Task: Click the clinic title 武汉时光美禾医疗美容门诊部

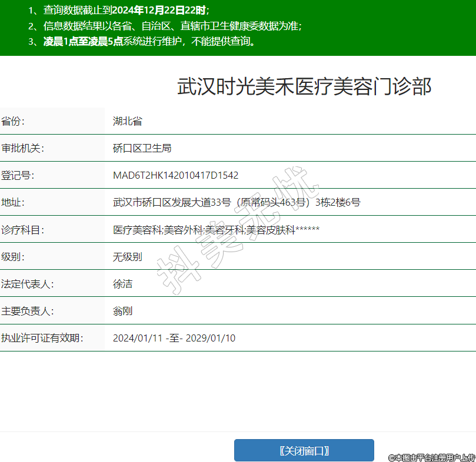Action: tap(304, 87)
